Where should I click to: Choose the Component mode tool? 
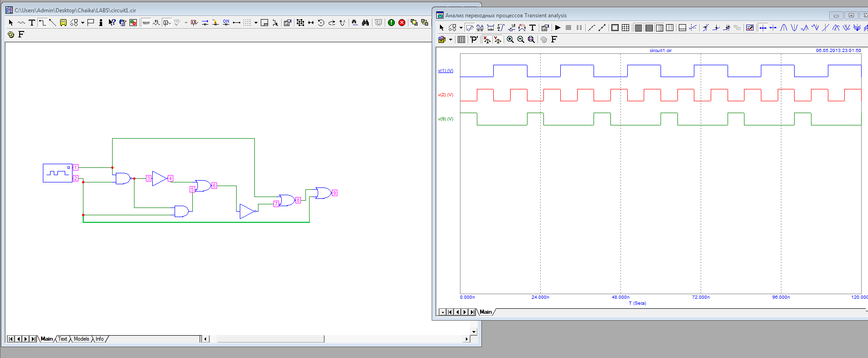click(21, 22)
